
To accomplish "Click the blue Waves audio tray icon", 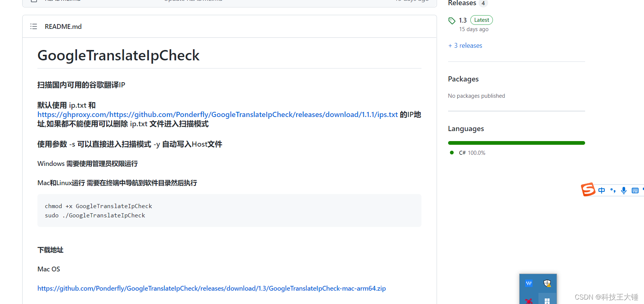I will pos(529,283).
